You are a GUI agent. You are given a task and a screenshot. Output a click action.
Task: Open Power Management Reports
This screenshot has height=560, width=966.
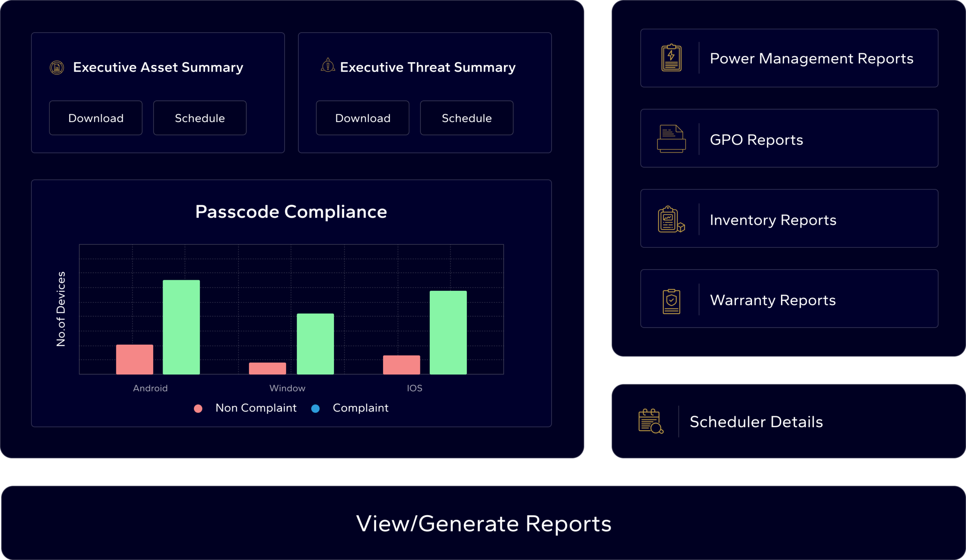[811, 58]
